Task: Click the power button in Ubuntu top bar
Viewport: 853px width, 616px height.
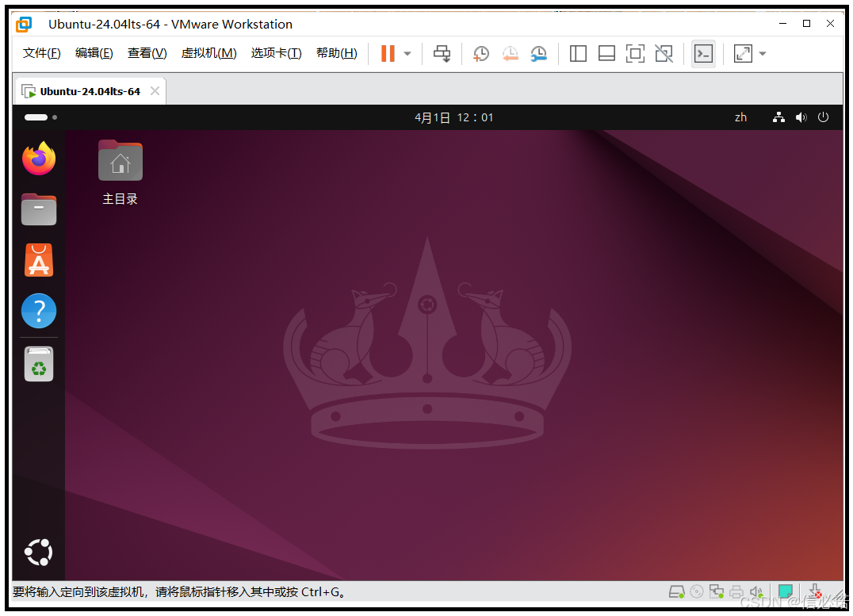Action: point(823,117)
